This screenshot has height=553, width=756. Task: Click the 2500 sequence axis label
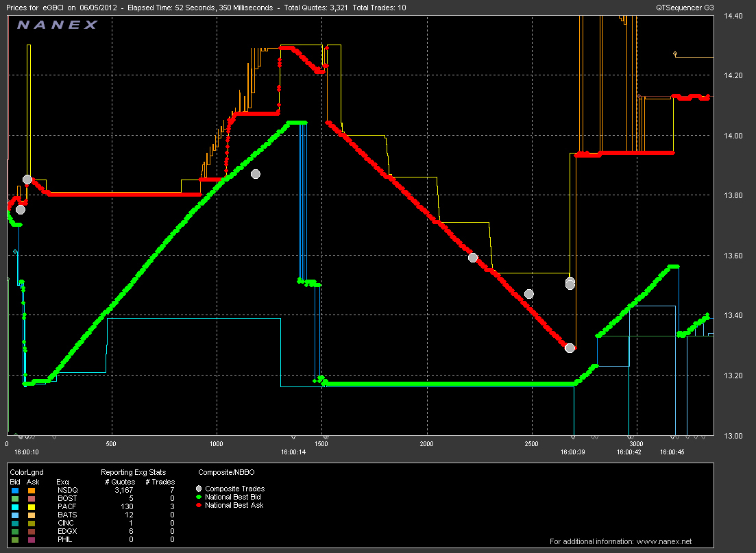(531, 444)
